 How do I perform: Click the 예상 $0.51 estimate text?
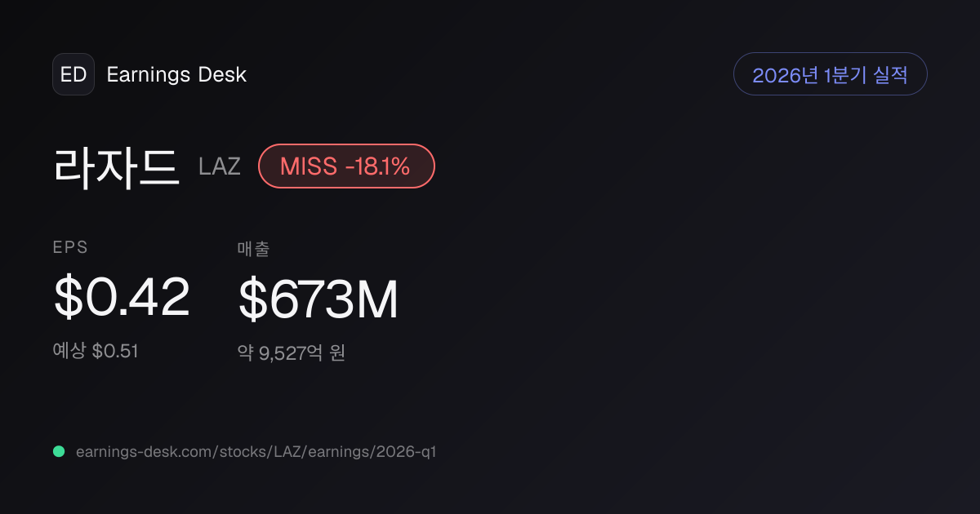96,351
